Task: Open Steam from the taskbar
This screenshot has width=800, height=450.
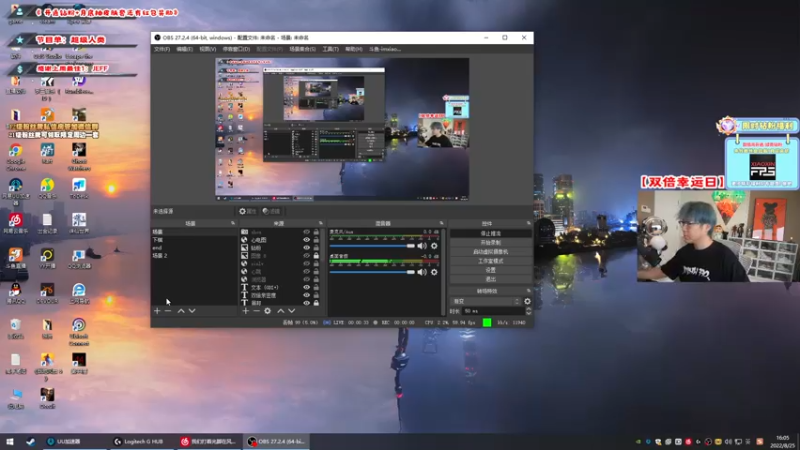Action: (x=31, y=441)
